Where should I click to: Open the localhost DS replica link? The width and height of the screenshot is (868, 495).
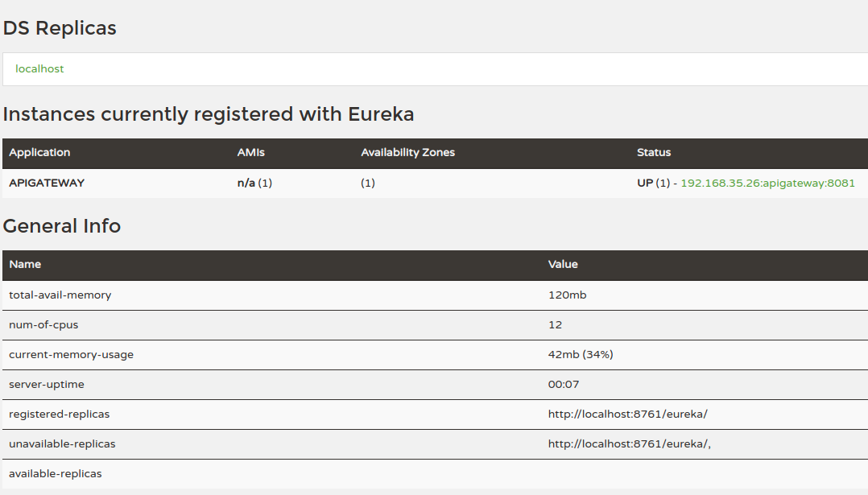point(39,68)
